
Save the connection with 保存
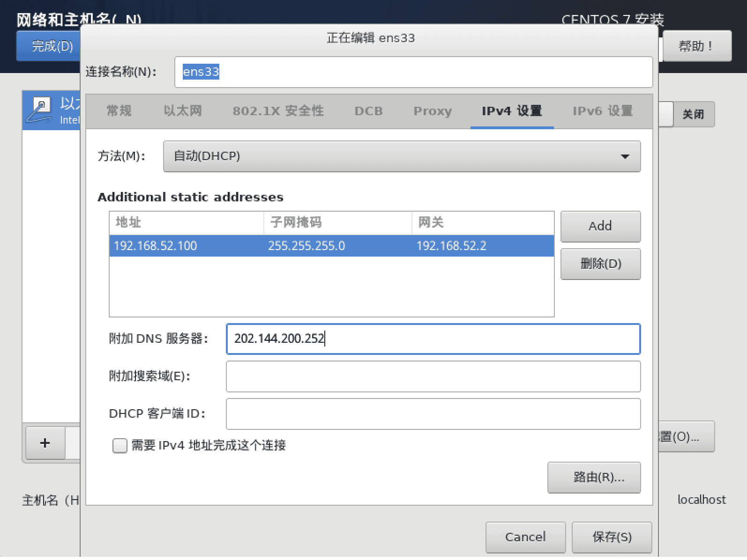coord(612,537)
